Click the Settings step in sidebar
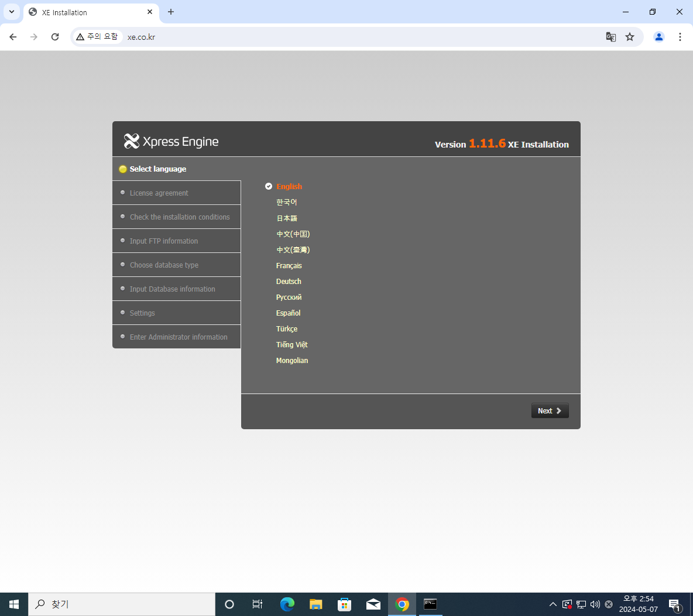 [176, 313]
